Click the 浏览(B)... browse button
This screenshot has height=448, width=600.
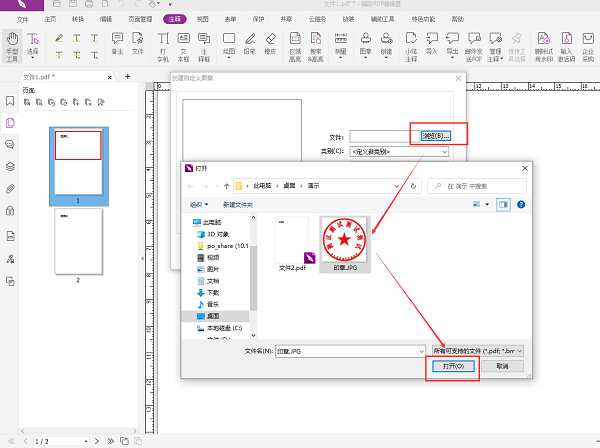(x=436, y=135)
